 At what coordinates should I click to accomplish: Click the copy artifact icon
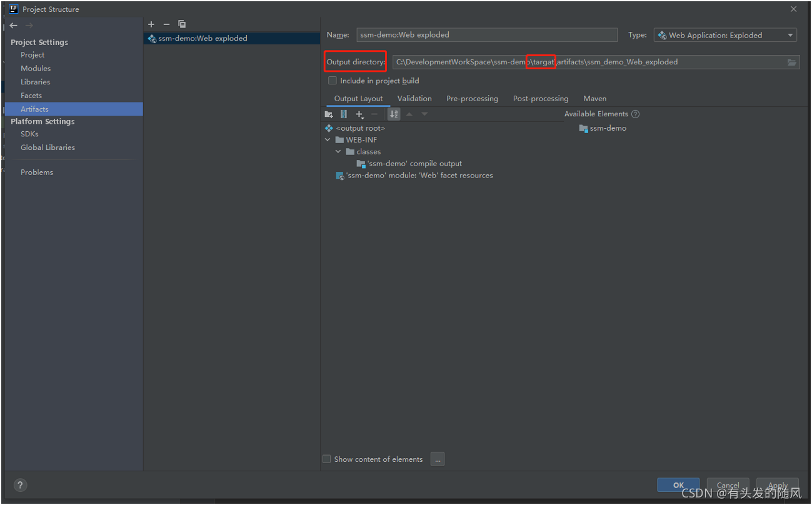pos(182,24)
